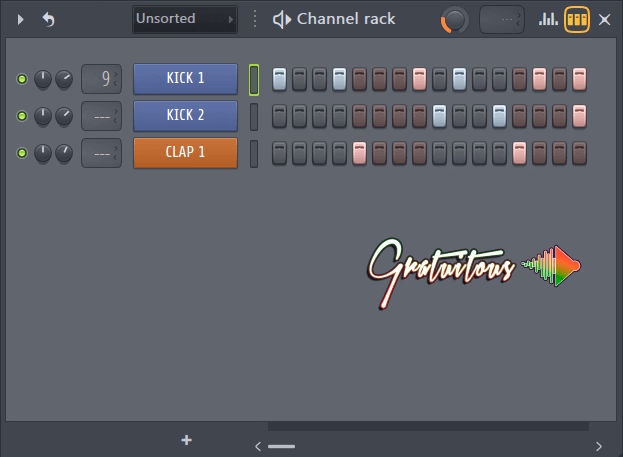Toggle KICK 1 step 8

point(420,79)
